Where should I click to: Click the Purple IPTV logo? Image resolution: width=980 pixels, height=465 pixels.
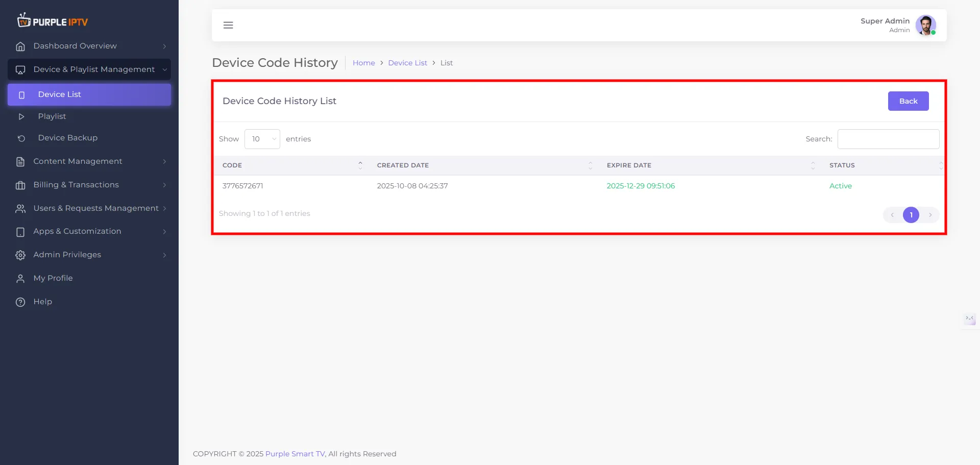pos(53,20)
